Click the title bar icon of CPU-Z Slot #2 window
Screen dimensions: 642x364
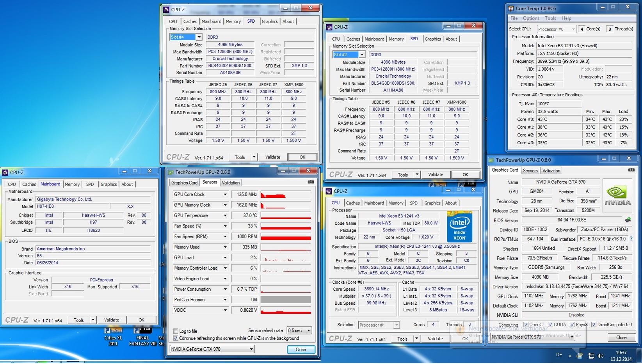(329, 27)
